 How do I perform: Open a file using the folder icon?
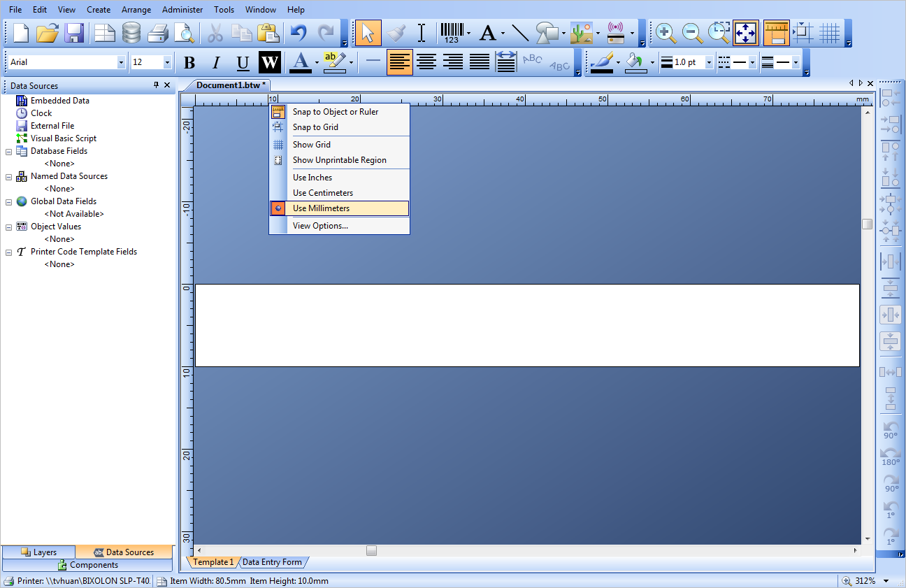tap(48, 33)
